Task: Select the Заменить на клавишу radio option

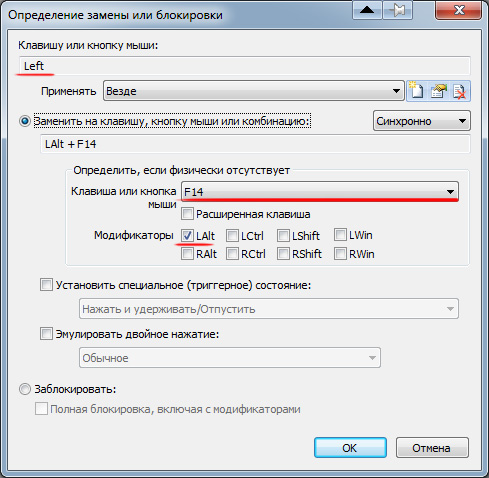Action: pyautogui.click(x=25, y=121)
